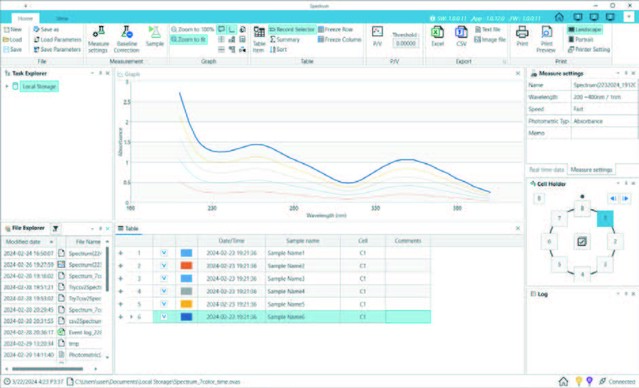The height and width of the screenshot is (388, 639).
Task: Expand table row 2 with plus
Action: 121,266
